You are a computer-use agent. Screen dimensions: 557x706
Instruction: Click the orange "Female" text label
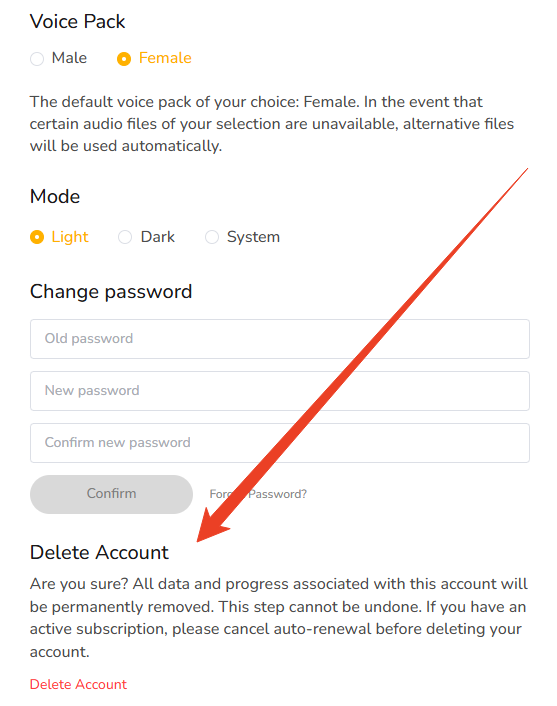(x=165, y=58)
